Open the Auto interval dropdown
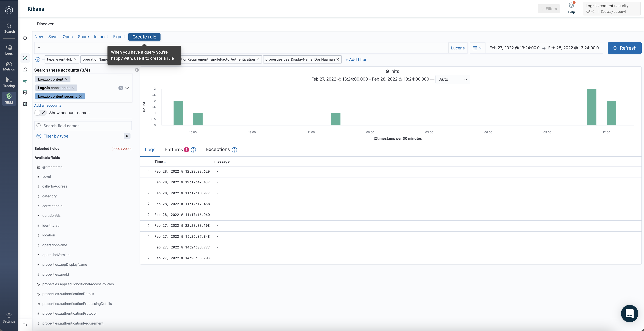 (453, 79)
